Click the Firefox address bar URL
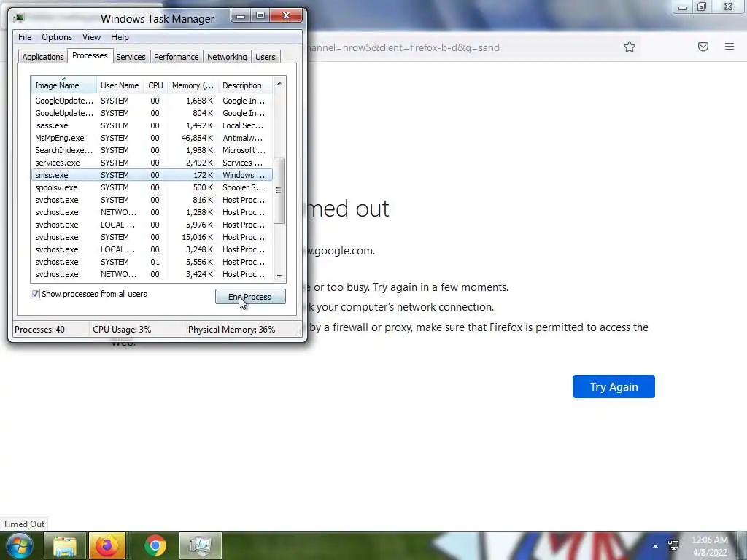This screenshot has width=747, height=560. pos(404,47)
